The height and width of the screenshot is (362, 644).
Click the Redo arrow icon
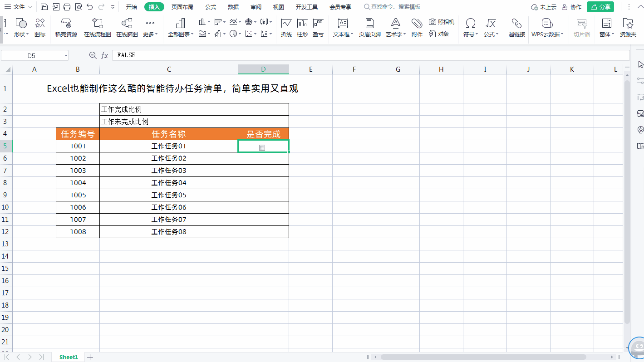pyautogui.click(x=102, y=7)
